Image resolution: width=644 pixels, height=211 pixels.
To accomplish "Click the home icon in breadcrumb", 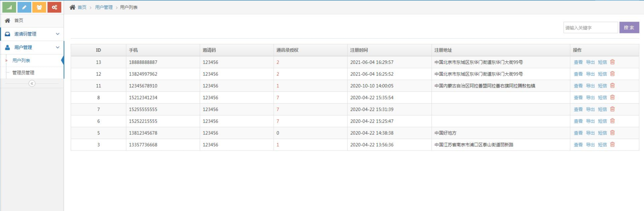I will click(72, 7).
